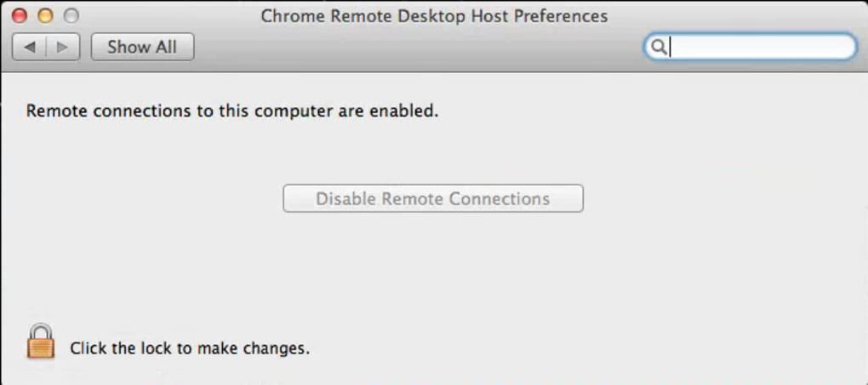Click the Chrome Remote Desktop Host Preferences title

pos(434,16)
